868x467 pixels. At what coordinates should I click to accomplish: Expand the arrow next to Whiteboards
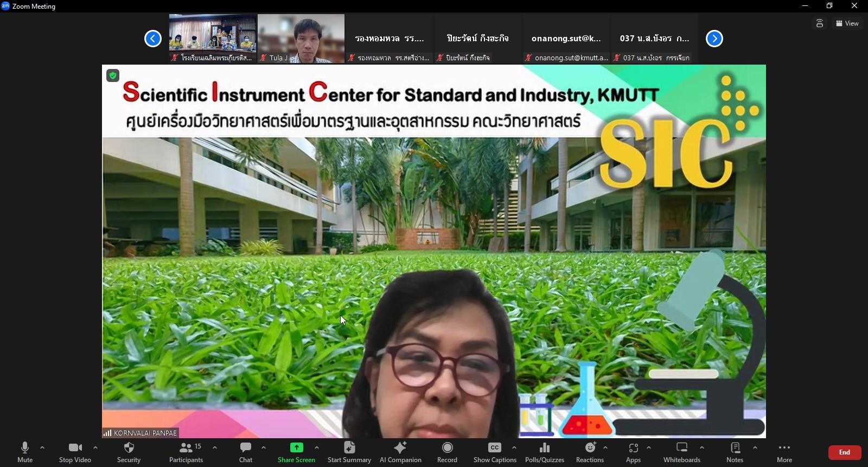[x=702, y=448]
